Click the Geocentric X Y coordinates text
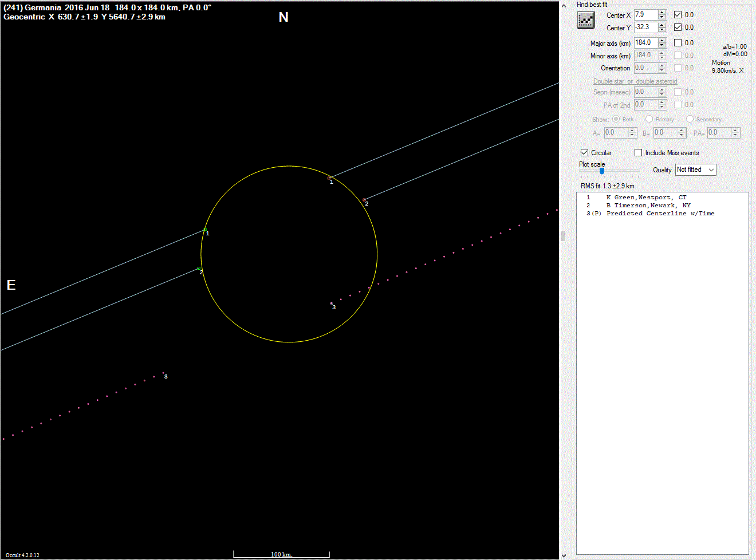This screenshot has height=560, width=756. pyautogui.click(x=85, y=17)
